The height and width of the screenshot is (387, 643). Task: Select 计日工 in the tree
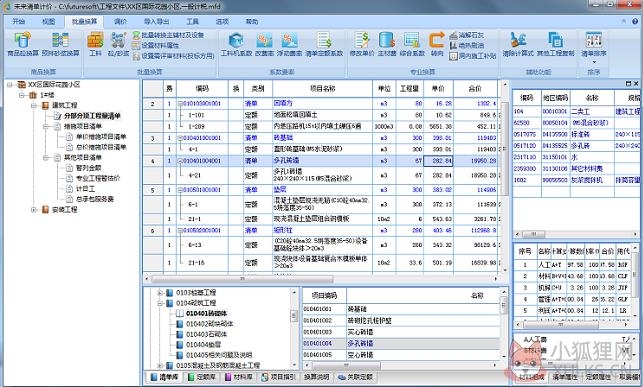point(85,189)
